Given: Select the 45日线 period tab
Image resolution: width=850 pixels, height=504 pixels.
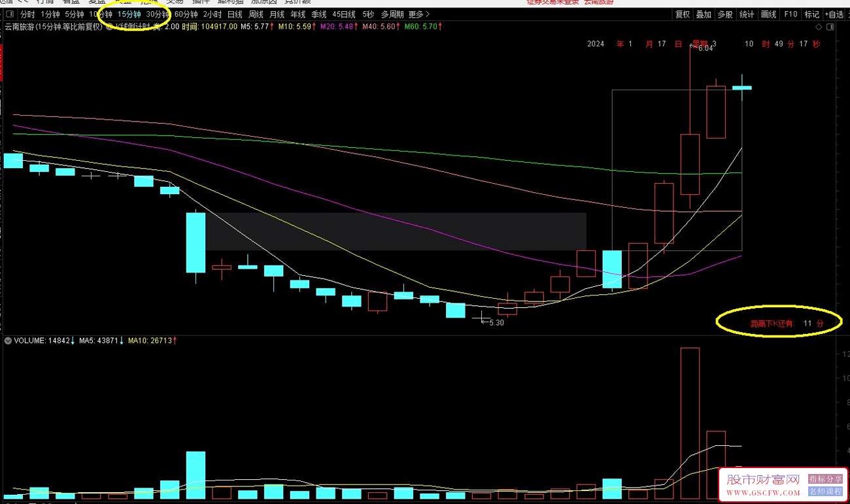Looking at the screenshot, I should 344,14.
